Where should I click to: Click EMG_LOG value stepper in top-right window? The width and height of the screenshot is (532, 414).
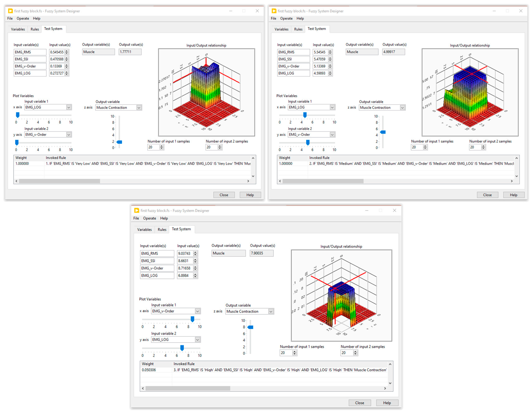point(330,73)
